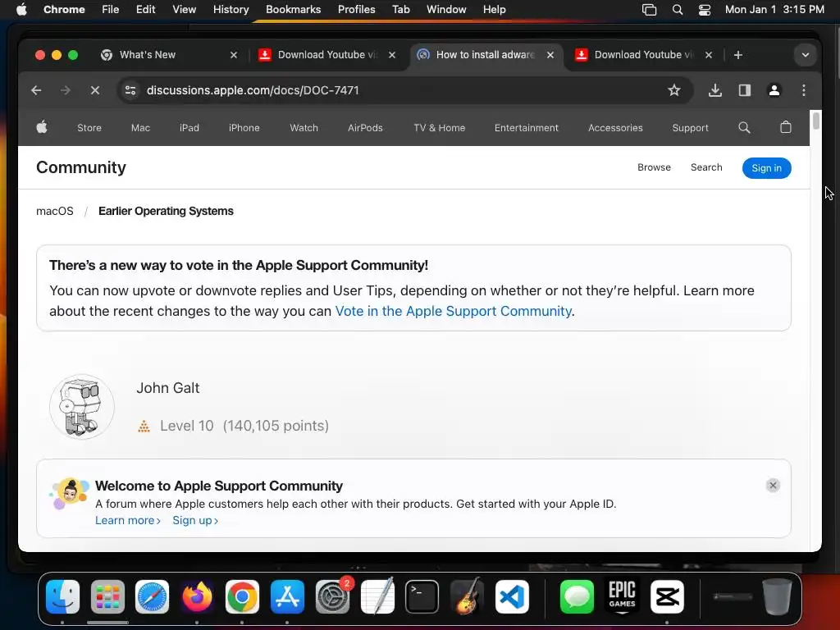Open the Apple menu in menu bar
The image size is (840, 630).
coord(21,10)
